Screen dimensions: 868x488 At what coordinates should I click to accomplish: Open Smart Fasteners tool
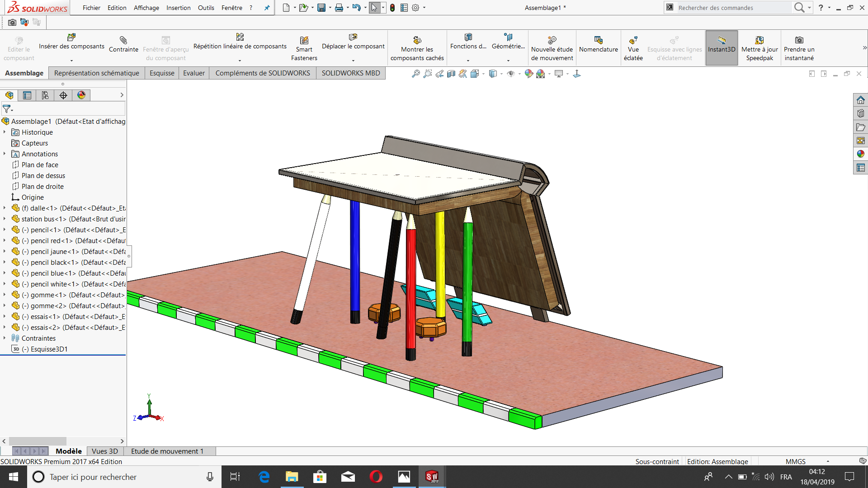click(304, 41)
